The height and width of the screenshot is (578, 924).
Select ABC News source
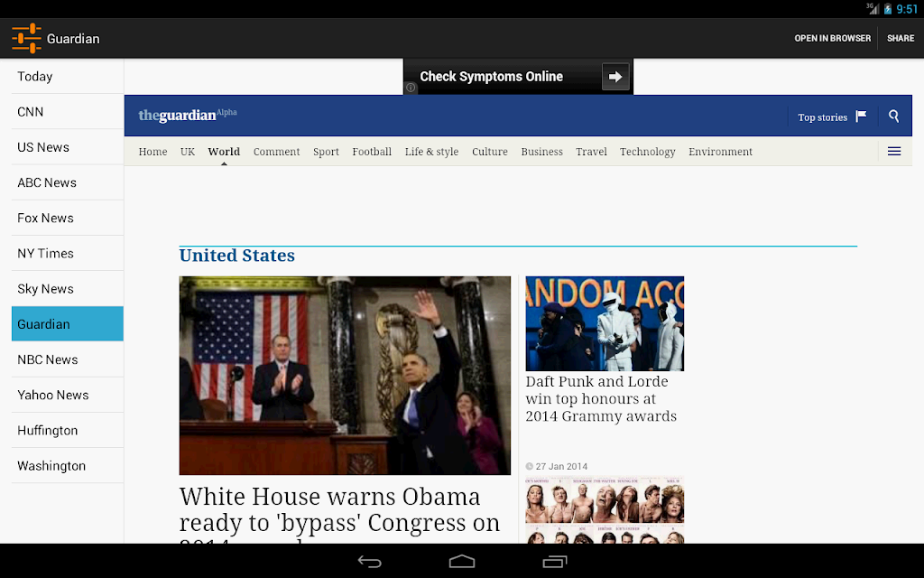point(67,182)
